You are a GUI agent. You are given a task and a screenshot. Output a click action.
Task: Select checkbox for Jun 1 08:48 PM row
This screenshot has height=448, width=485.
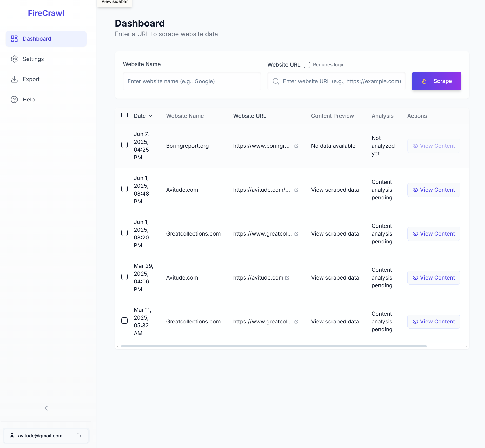[x=124, y=189]
